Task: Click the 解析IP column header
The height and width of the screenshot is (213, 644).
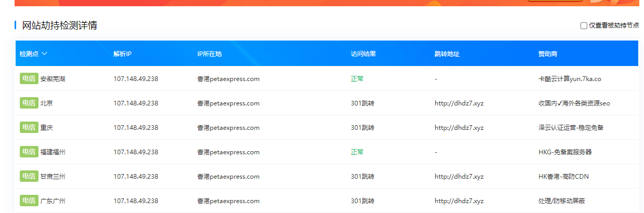Action: (x=122, y=54)
